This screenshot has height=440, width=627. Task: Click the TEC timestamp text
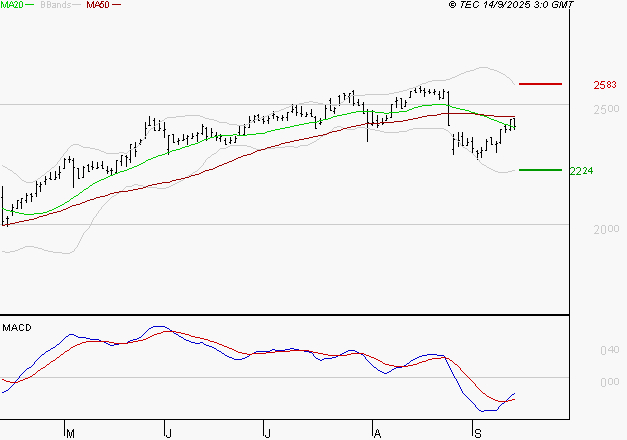point(511,5)
